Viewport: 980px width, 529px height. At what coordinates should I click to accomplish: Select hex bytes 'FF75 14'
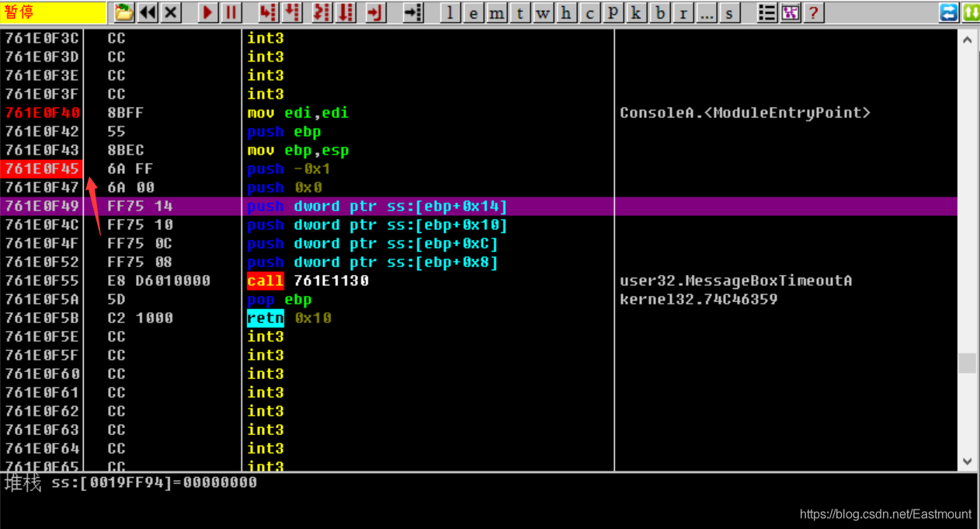[141, 206]
